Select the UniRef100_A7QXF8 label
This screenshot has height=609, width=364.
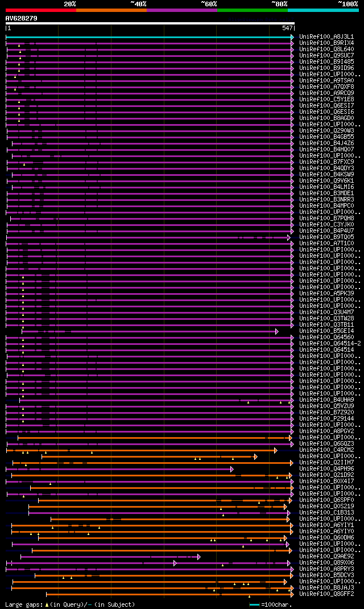pos(326,87)
